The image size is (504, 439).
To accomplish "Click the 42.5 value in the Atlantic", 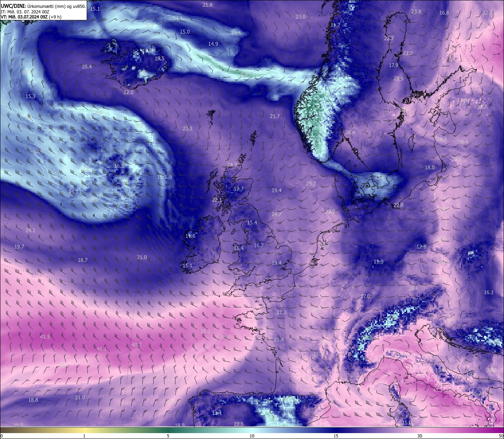I will pos(45,337).
